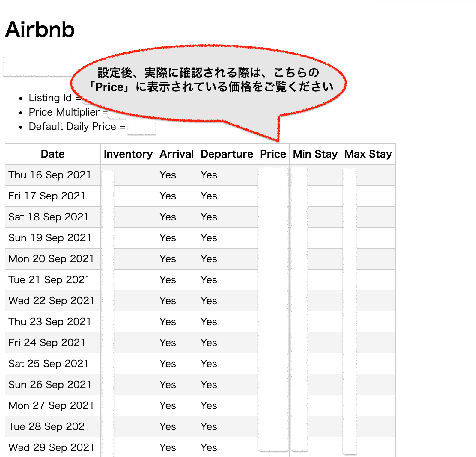Select the Thu 16 Sep 2021 date cell

click(x=50, y=175)
